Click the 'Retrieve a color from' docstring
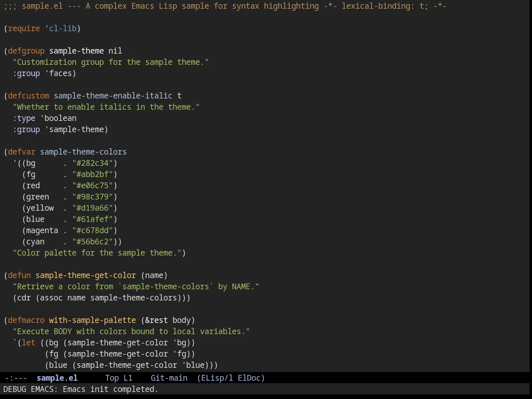 coord(136,286)
